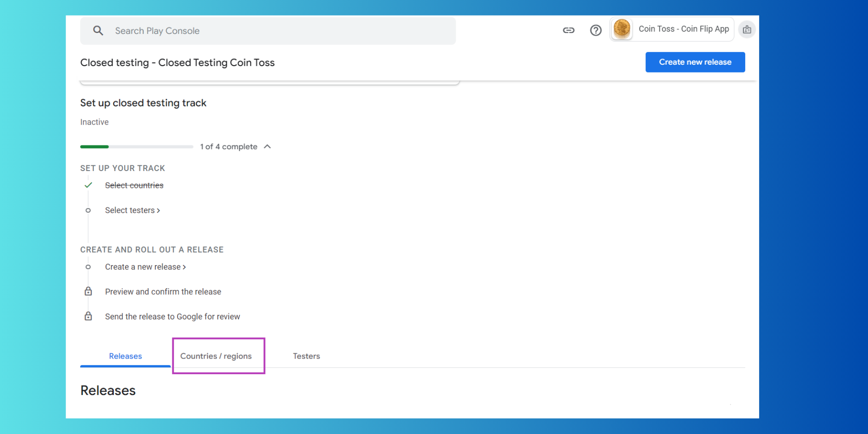The height and width of the screenshot is (434, 868).
Task: Switch to the Releases tab
Action: 125,356
